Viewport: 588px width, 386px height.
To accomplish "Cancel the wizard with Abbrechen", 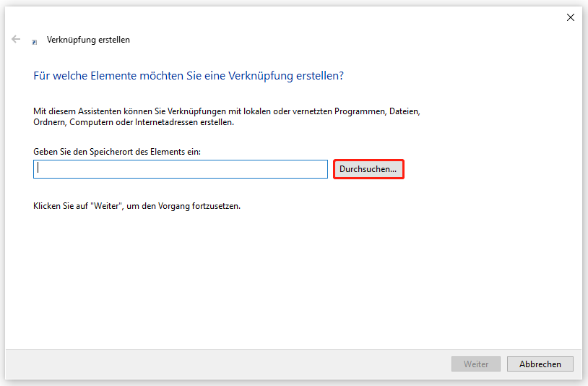I will pos(540,364).
